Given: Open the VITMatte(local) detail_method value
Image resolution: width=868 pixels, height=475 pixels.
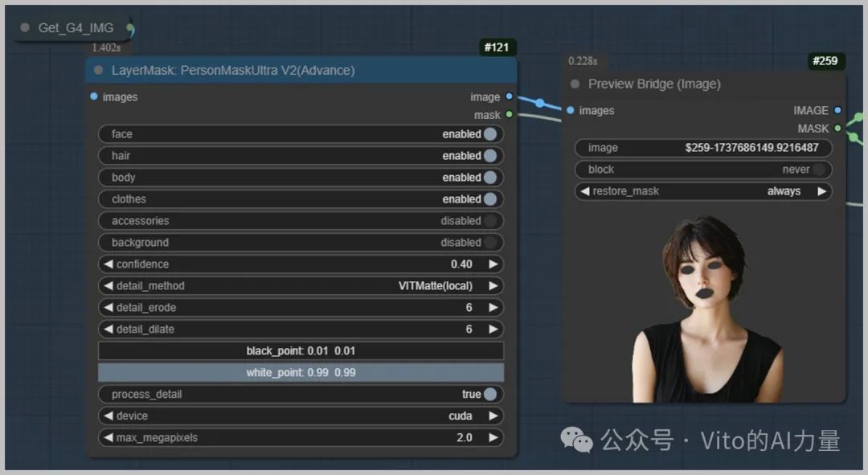Looking at the screenshot, I should point(435,285).
